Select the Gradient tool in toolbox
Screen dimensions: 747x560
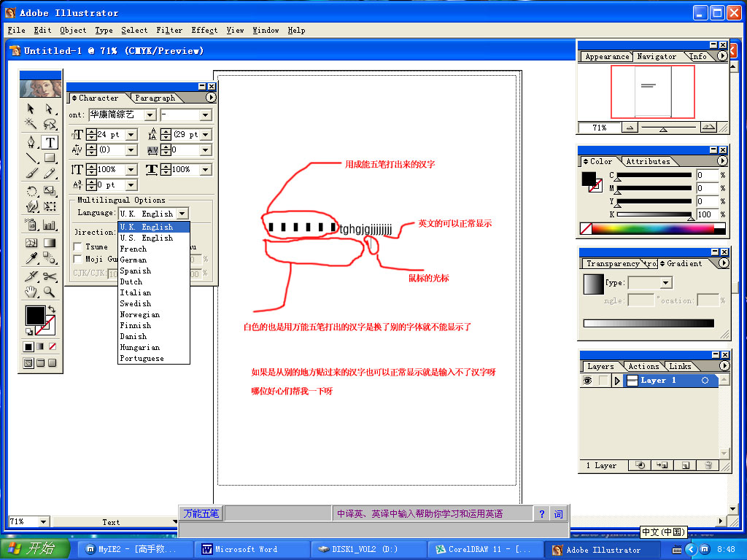click(x=50, y=243)
